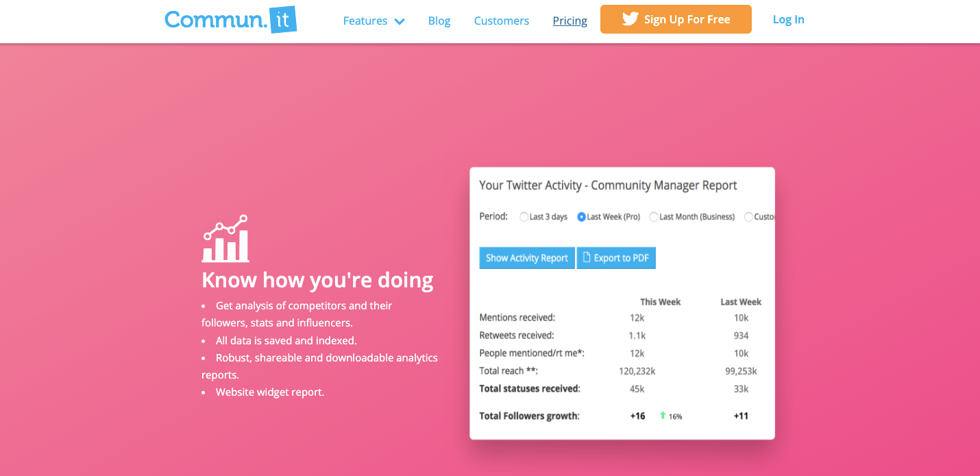The width and height of the screenshot is (980, 476).
Task: Click the 99,253k last week reach value
Action: tap(741, 371)
